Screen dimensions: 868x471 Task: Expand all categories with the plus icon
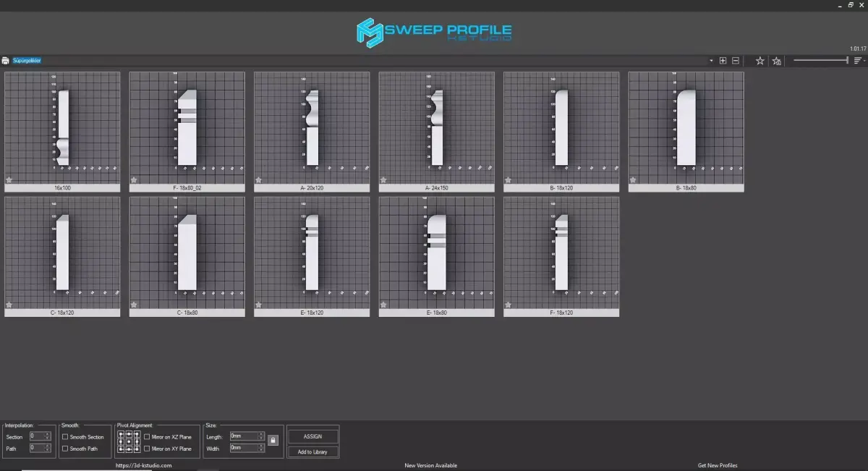[x=723, y=61]
